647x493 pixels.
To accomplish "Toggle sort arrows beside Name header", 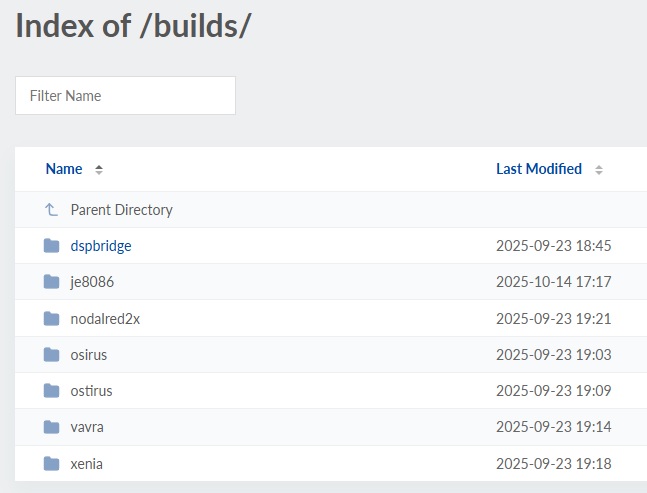I will 99,170.
